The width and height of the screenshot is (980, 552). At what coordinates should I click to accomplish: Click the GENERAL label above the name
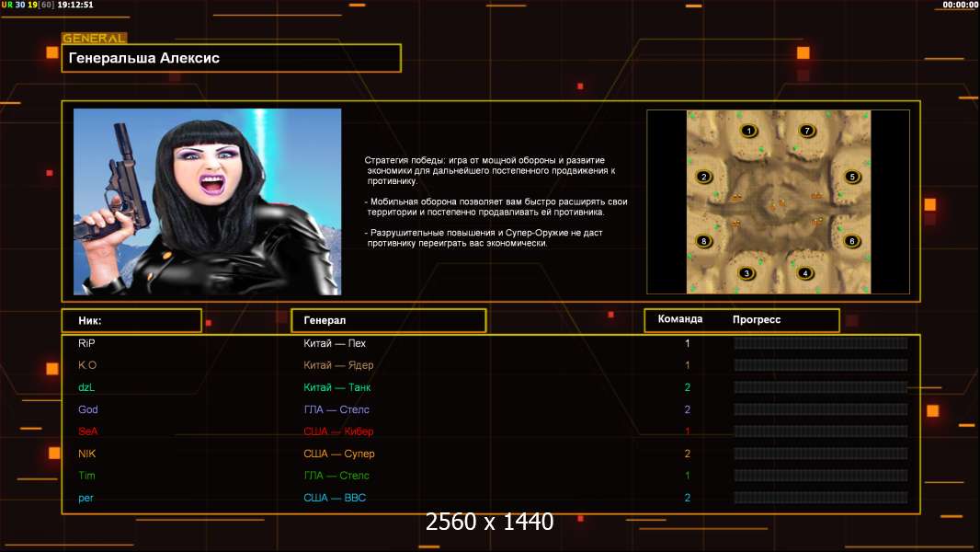click(95, 38)
